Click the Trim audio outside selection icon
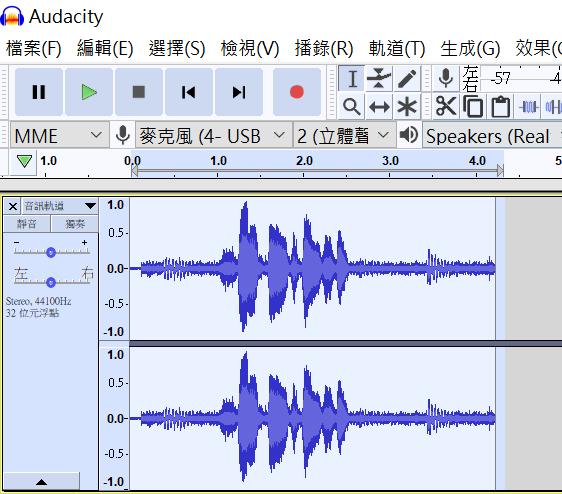 tap(529, 106)
